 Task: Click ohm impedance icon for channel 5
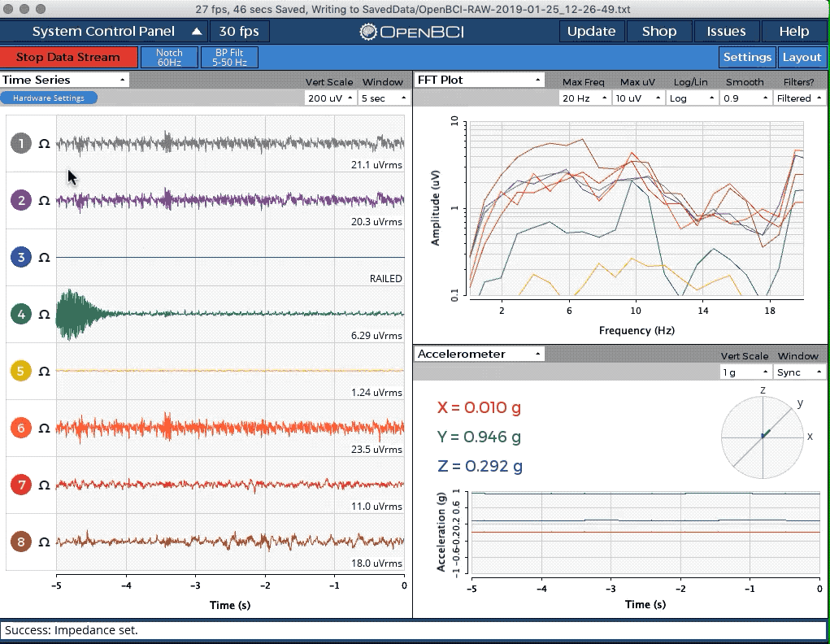(x=45, y=372)
